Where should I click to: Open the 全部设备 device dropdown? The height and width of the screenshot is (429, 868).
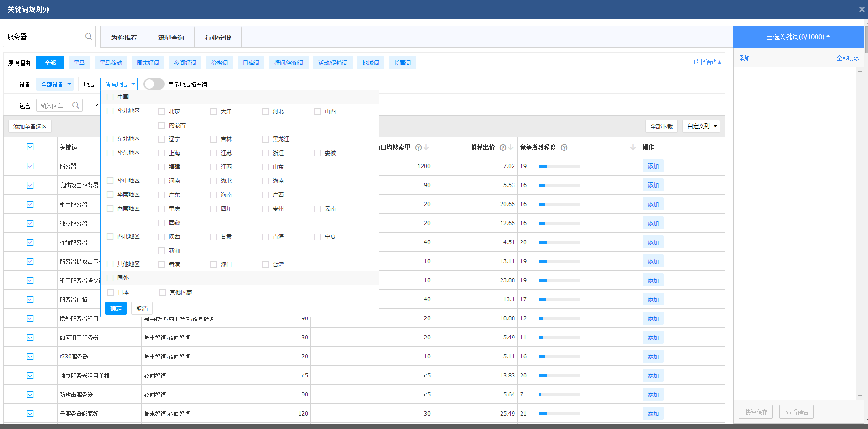(x=55, y=84)
